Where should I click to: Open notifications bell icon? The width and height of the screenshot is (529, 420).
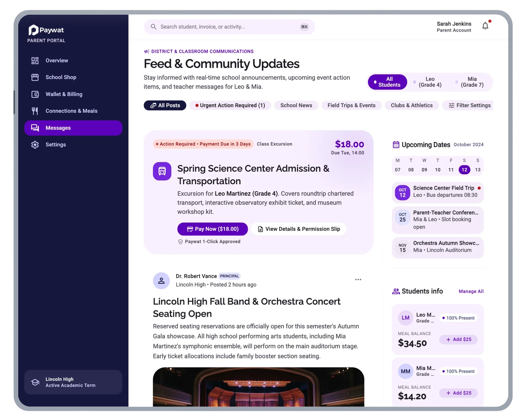486,26
